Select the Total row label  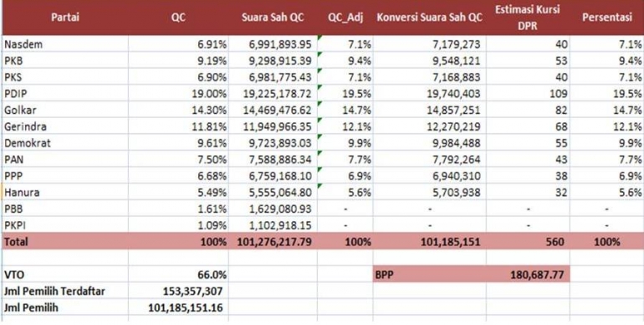[x=65, y=241]
